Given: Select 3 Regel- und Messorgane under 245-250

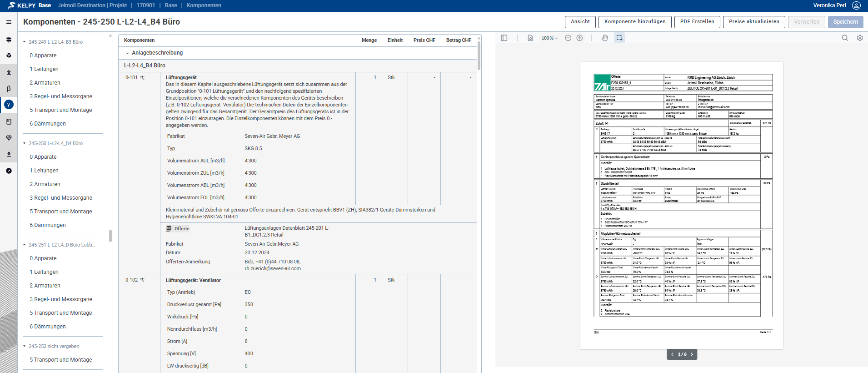Looking at the screenshot, I should pos(61,198).
